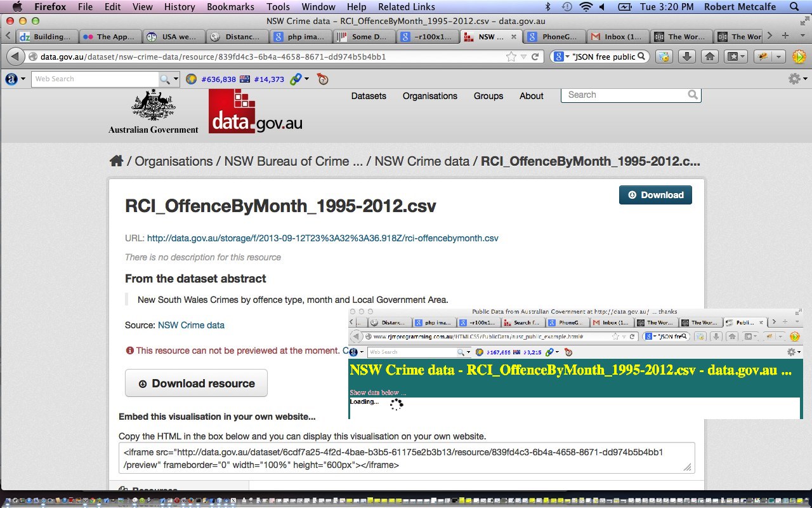812x508 pixels.
Task: Click the blue Download button
Action: tap(655, 195)
